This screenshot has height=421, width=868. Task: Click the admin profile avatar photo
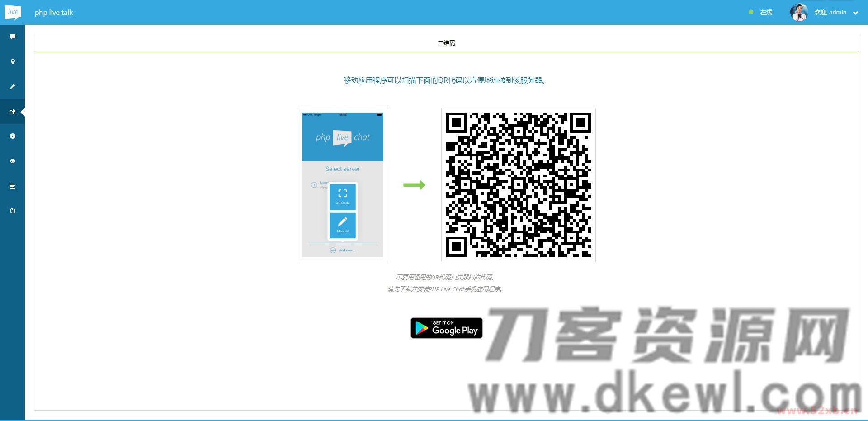tap(799, 13)
